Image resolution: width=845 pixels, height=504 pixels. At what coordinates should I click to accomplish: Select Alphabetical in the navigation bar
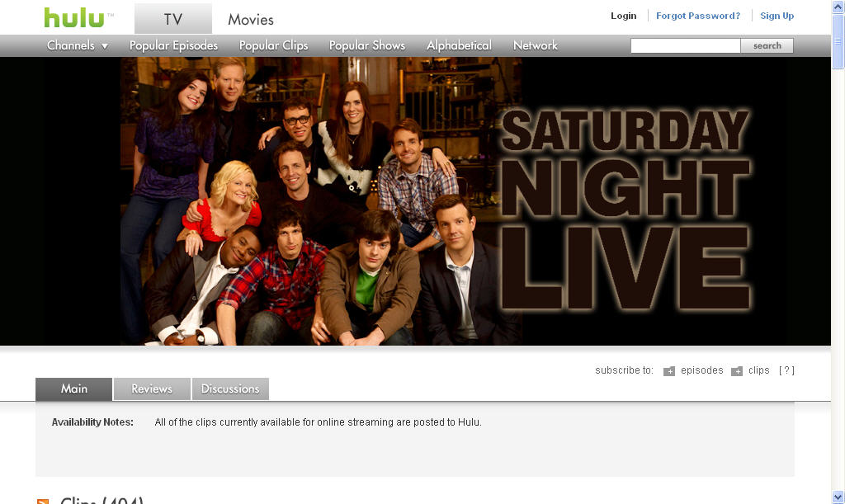pyautogui.click(x=458, y=45)
